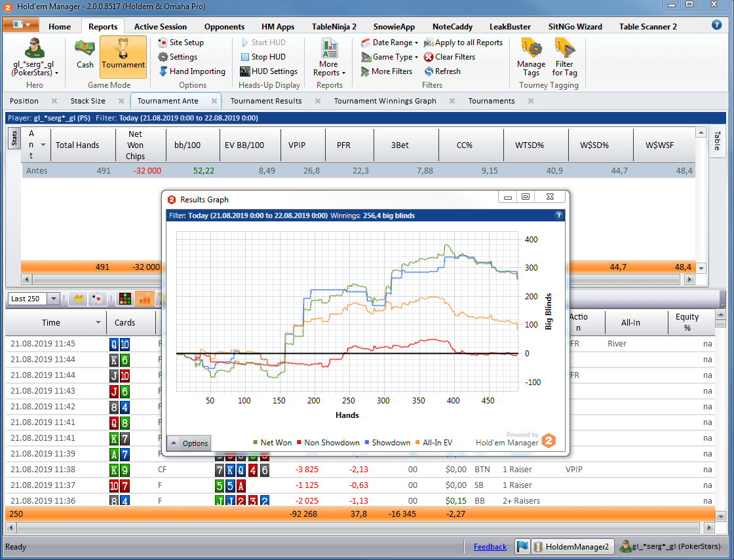Open help in the Results Graph window
The height and width of the screenshot is (560, 734).
558,215
